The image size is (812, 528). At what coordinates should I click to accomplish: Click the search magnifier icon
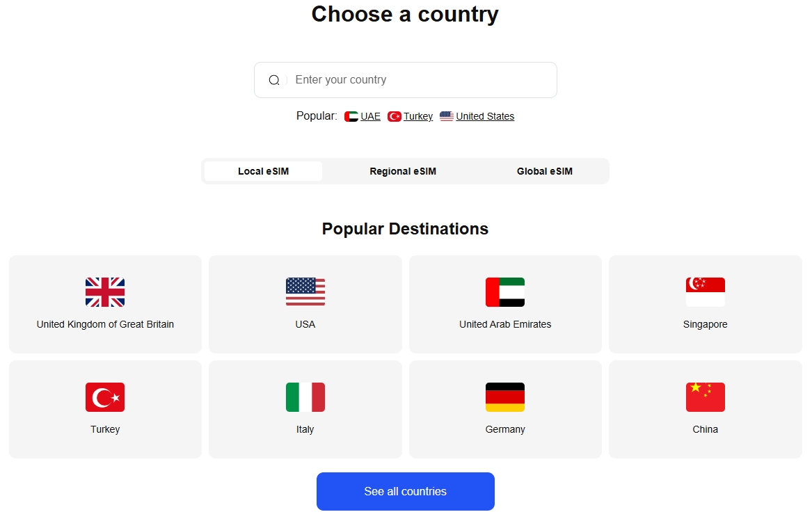point(274,80)
